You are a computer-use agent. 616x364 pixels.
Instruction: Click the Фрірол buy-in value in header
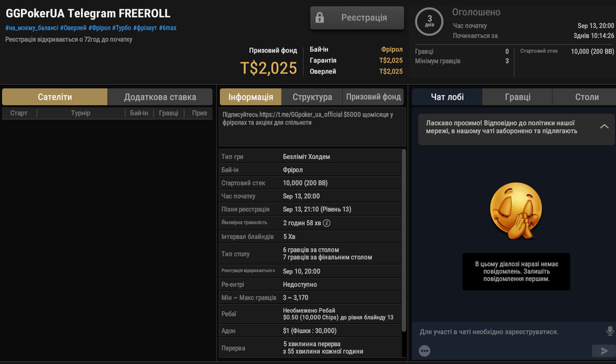392,49
